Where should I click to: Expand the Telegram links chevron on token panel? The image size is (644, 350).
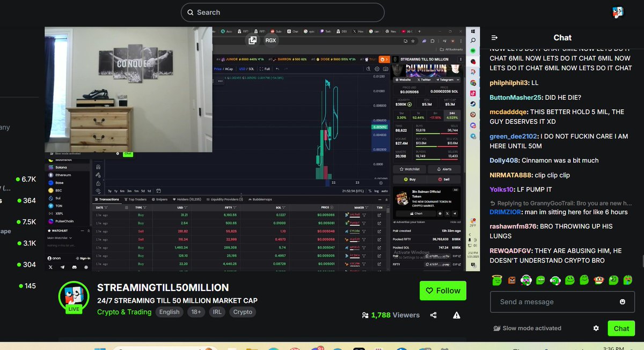458,80
